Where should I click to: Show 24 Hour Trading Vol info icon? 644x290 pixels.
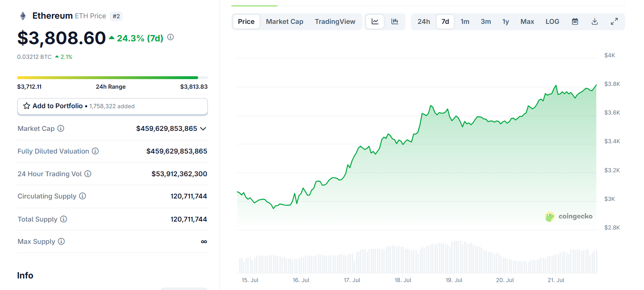(x=88, y=174)
